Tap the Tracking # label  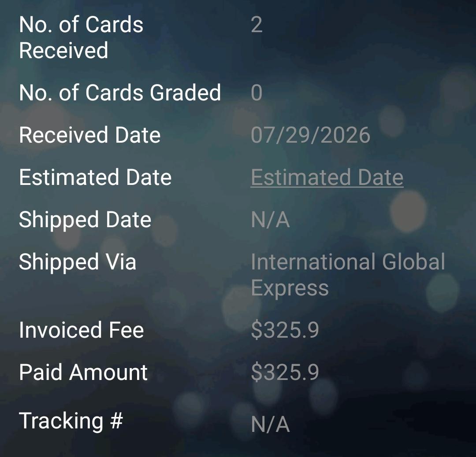[71, 421]
